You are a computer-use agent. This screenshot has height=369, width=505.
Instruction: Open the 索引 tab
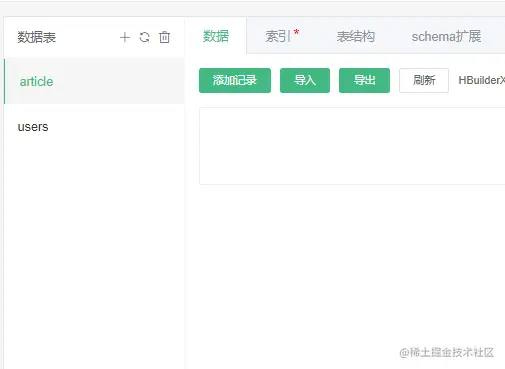282,36
